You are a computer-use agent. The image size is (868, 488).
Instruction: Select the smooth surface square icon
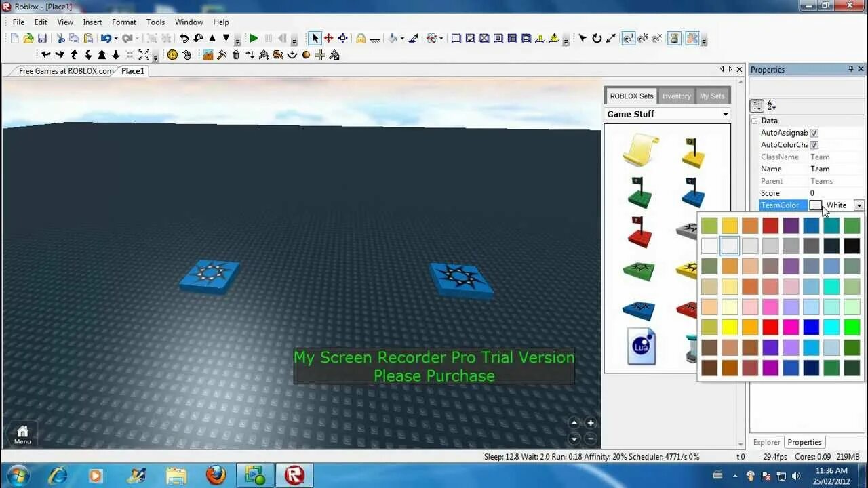(456, 39)
